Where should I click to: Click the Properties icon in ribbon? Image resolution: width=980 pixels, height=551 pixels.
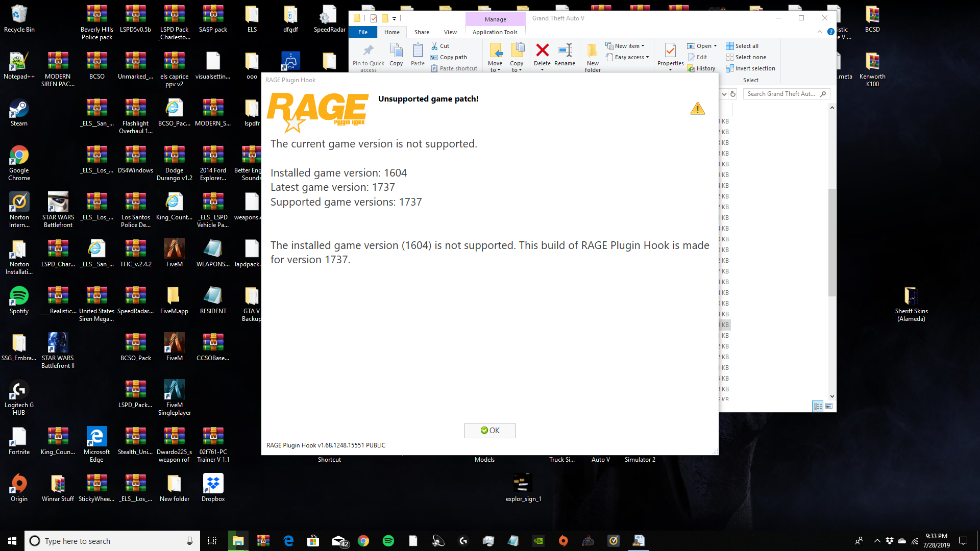point(670,51)
